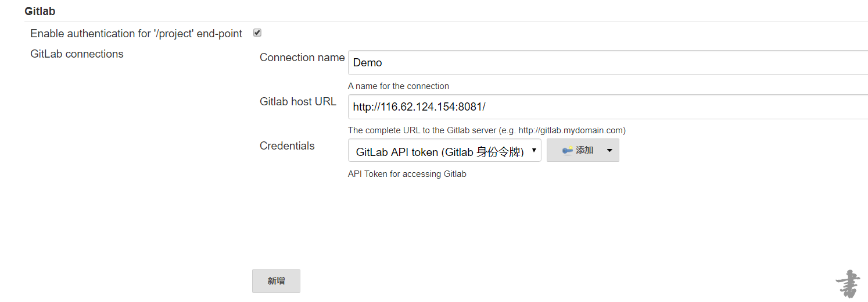Image resolution: width=868 pixels, height=302 pixels.
Task: Click the Connection name label
Action: [302, 58]
